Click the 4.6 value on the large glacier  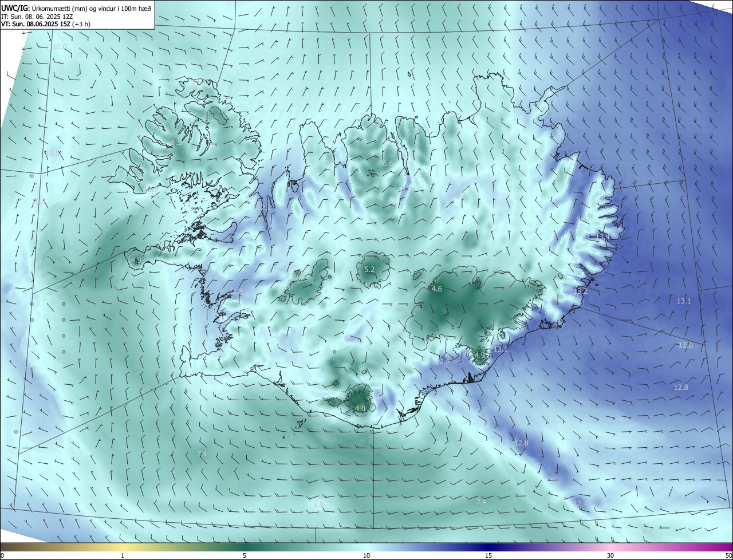(x=437, y=289)
